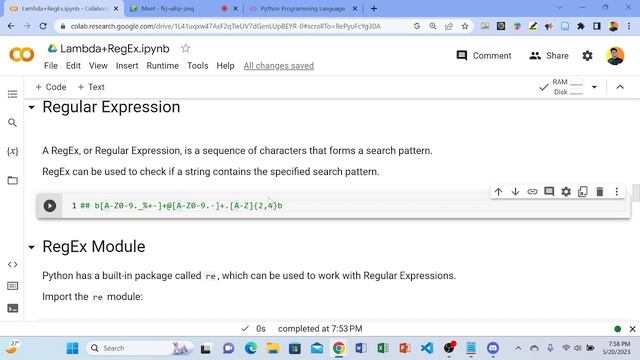Click the RAM Disk usage indicator
The height and width of the screenshot is (360, 640).
click(x=568, y=87)
